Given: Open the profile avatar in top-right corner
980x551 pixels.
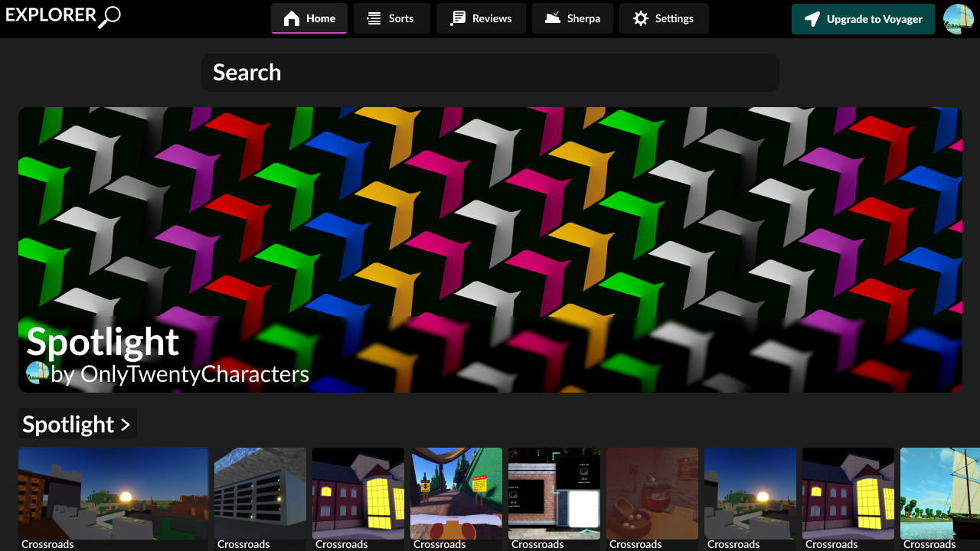Looking at the screenshot, I should pos(958,19).
